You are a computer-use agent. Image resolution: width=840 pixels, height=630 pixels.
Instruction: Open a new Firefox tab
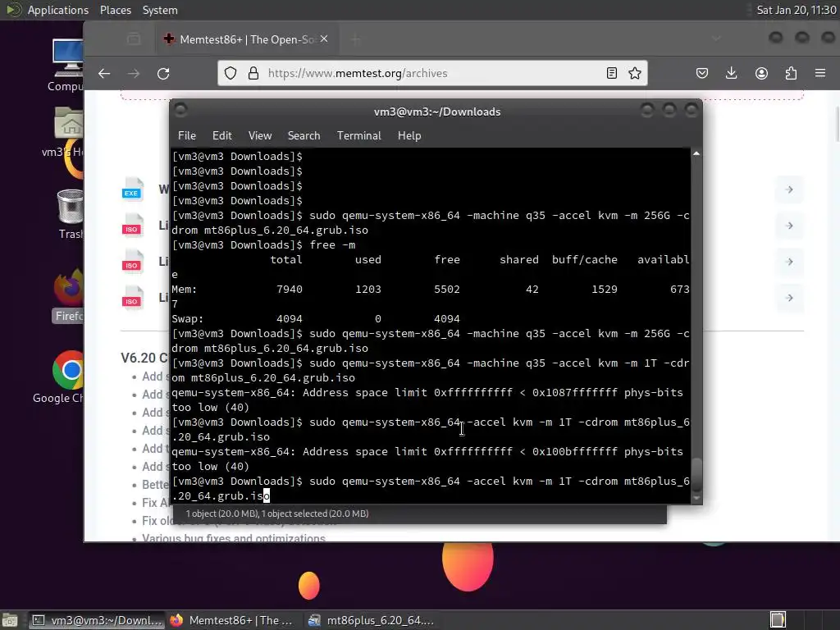click(x=356, y=39)
